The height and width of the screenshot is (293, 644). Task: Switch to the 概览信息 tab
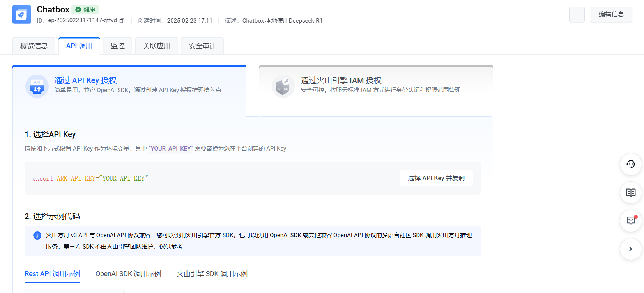click(x=34, y=46)
